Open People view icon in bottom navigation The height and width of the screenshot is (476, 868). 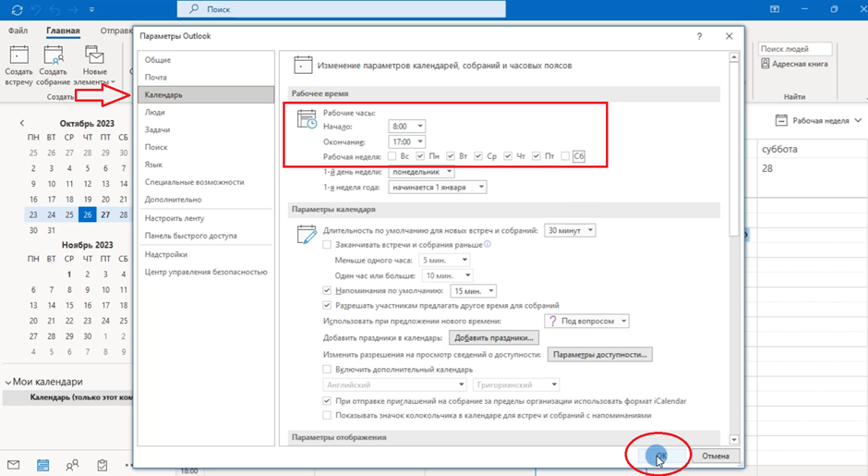(72, 465)
